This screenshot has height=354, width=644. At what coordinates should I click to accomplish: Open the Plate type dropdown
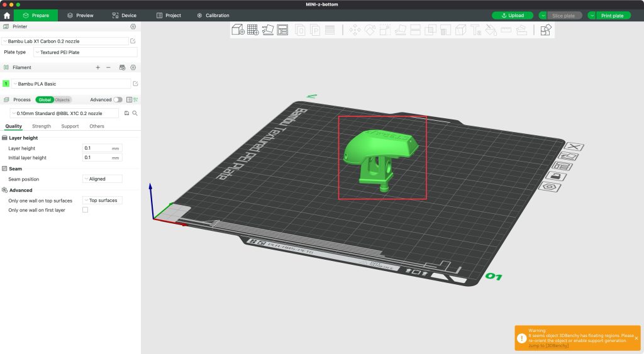point(85,52)
